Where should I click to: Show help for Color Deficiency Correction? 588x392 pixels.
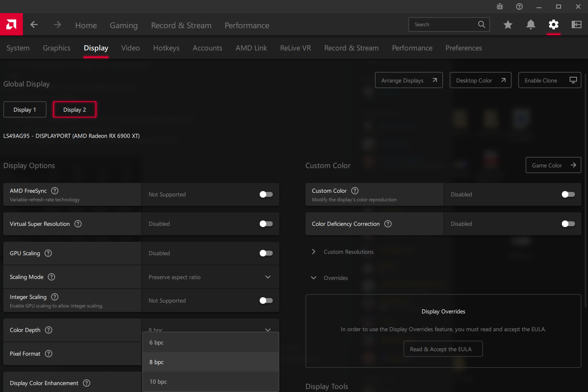coord(388,224)
